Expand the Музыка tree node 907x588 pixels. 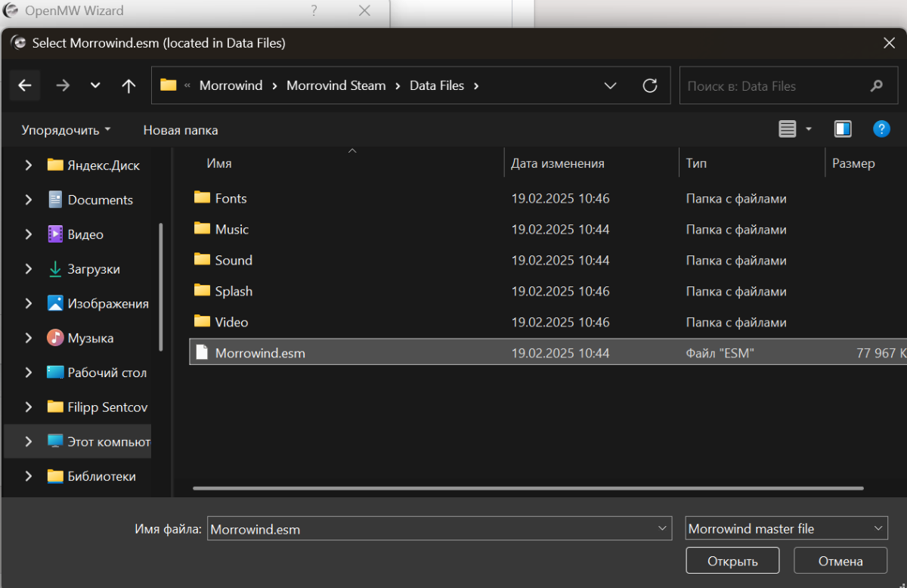click(29, 338)
